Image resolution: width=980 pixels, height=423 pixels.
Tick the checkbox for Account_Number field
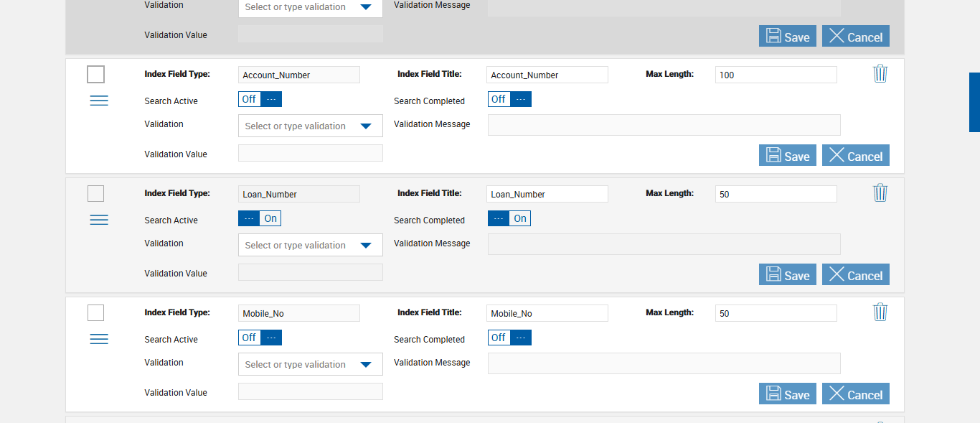click(x=95, y=75)
